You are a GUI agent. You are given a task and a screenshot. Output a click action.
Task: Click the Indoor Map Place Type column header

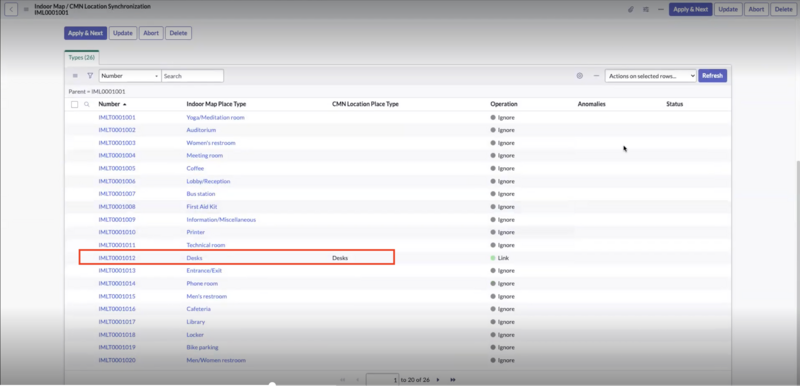click(x=216, y=104)
